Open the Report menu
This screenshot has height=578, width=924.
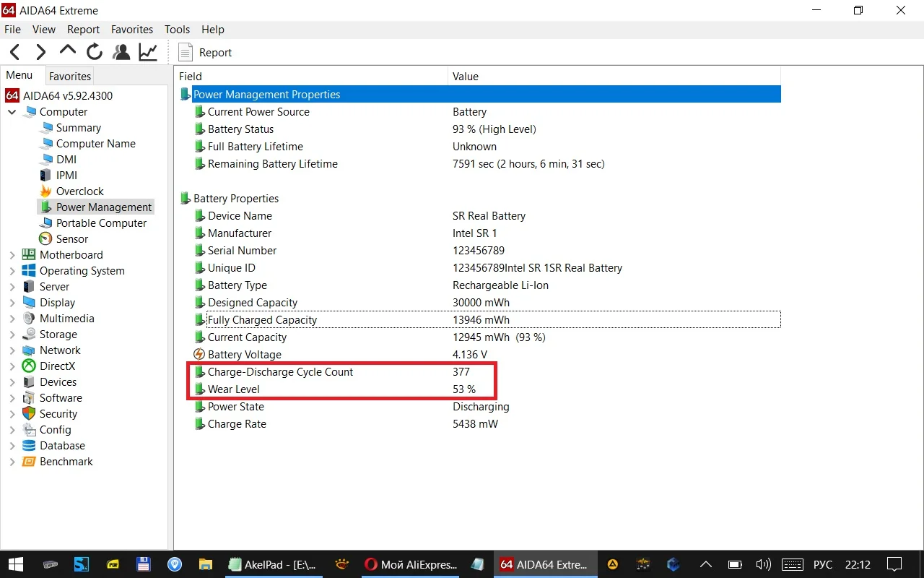(84, 30)
